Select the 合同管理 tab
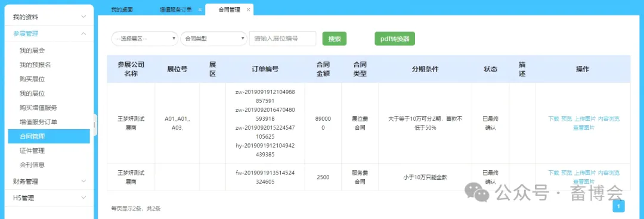The image size is (644, 219). pyautogui.click(x=229, y=10)
